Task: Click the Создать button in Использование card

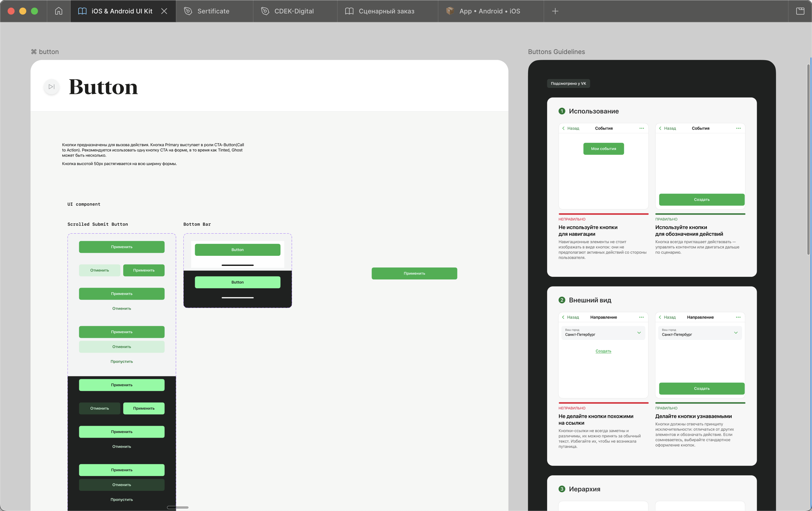Action: [702, 199]
